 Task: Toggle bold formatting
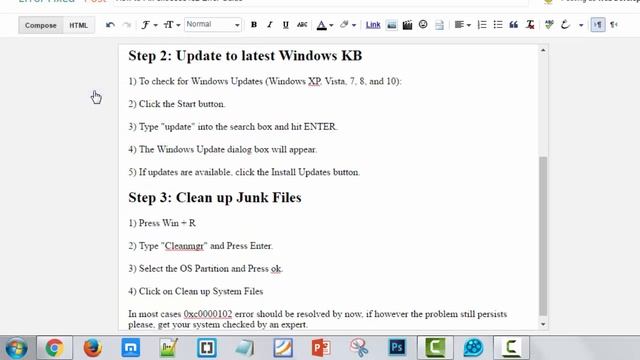tap(254, 25)
